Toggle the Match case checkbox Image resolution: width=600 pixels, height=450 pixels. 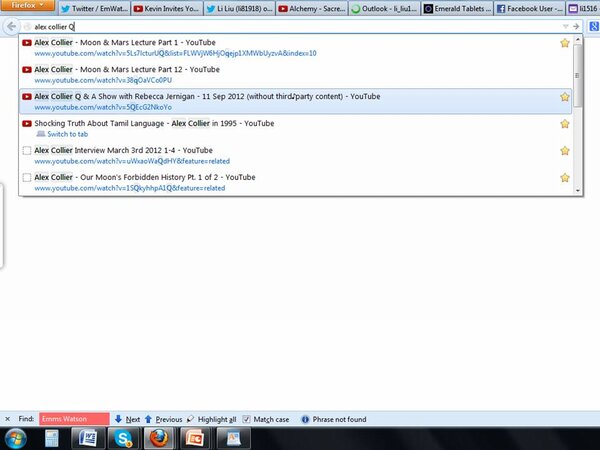pyautogui.click(x=246, y=419)
